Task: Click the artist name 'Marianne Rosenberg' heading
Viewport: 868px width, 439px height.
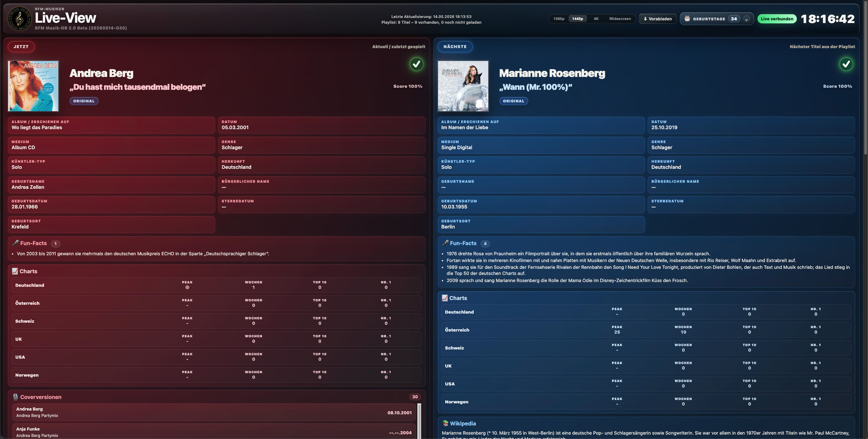Action: click(x=552, y=73)
